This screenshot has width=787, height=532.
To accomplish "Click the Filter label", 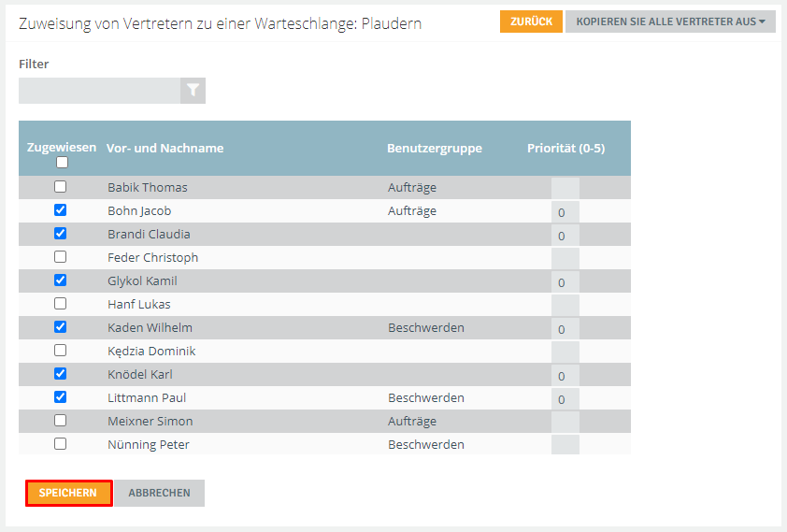I will [34, 64].
